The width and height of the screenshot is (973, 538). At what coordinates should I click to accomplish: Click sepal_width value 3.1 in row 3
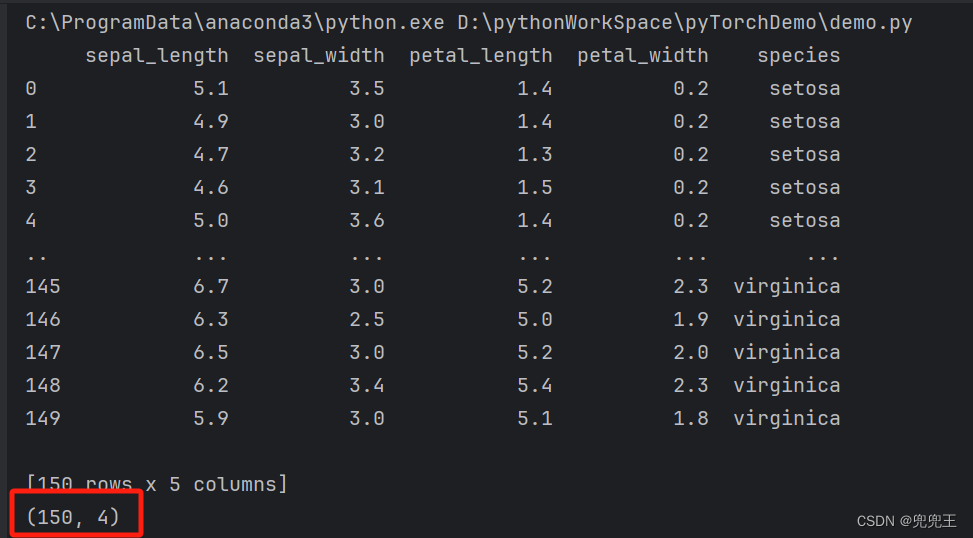pyautogui.click(x=367, y=187)
